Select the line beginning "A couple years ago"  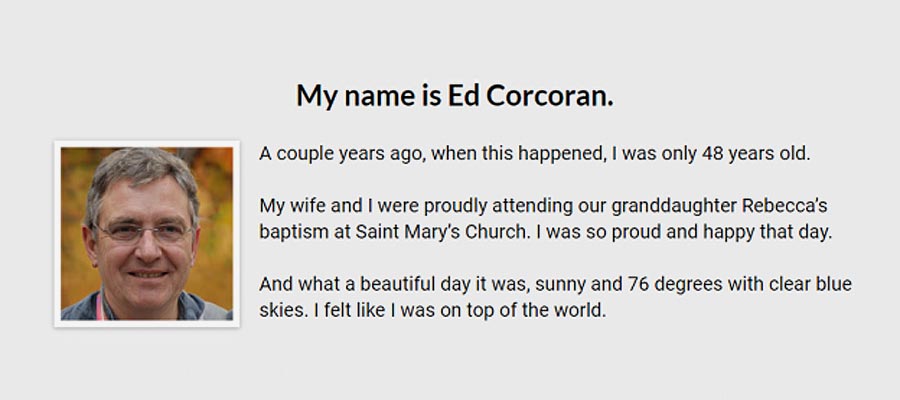[x=534, y=154]
